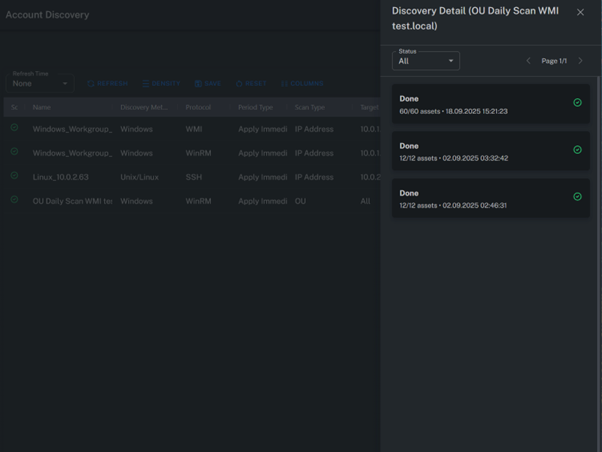Viewport: 602px width, 452px height.
Task: Sort by the Protocol column header
Action: 198,107
